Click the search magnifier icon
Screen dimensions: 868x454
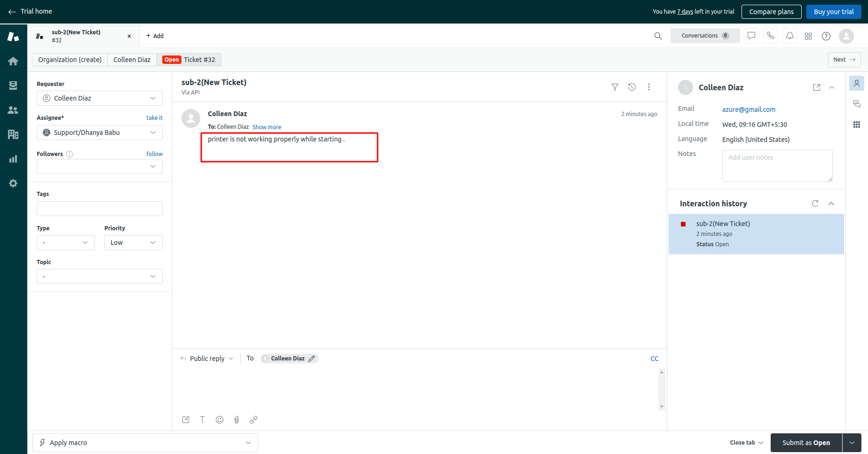[658, 36]
